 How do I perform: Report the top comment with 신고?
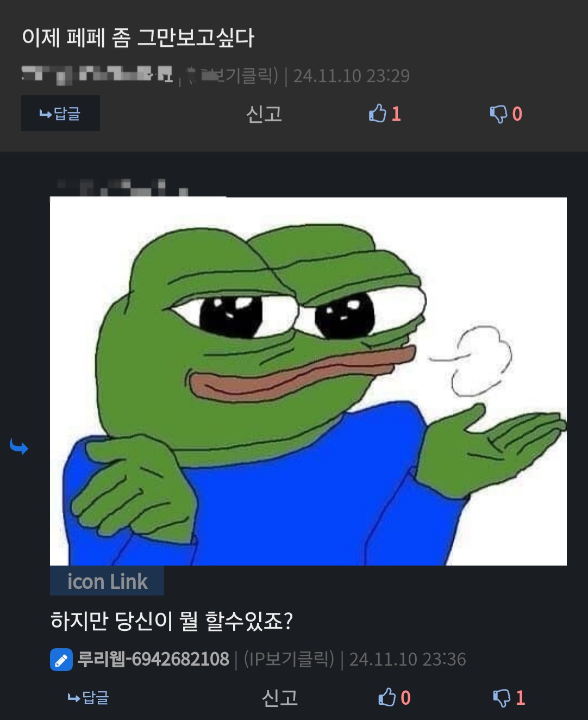[x=264, y=114]
